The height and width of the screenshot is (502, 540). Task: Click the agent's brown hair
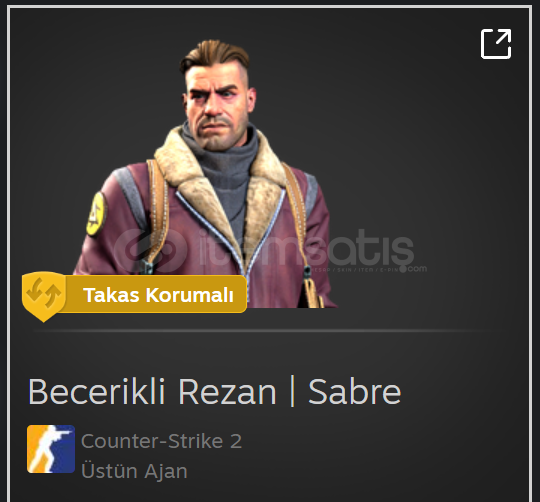coord(215,55)
